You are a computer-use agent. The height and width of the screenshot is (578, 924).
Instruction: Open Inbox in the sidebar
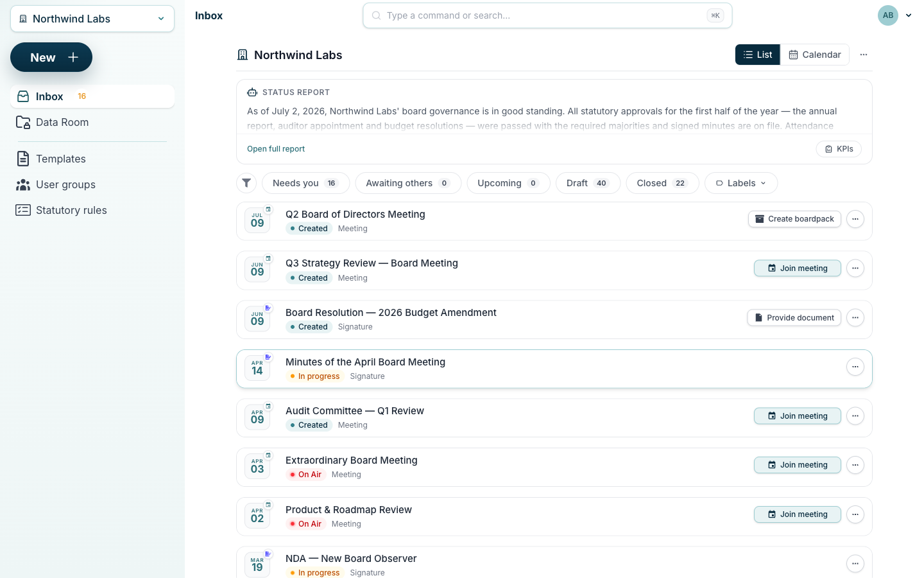point(92,96)
